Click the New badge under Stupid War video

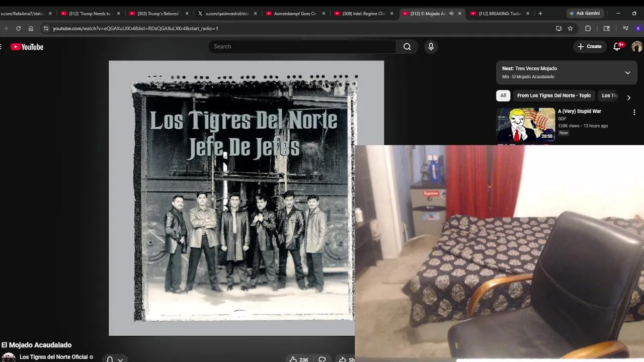tap(563, 133)
